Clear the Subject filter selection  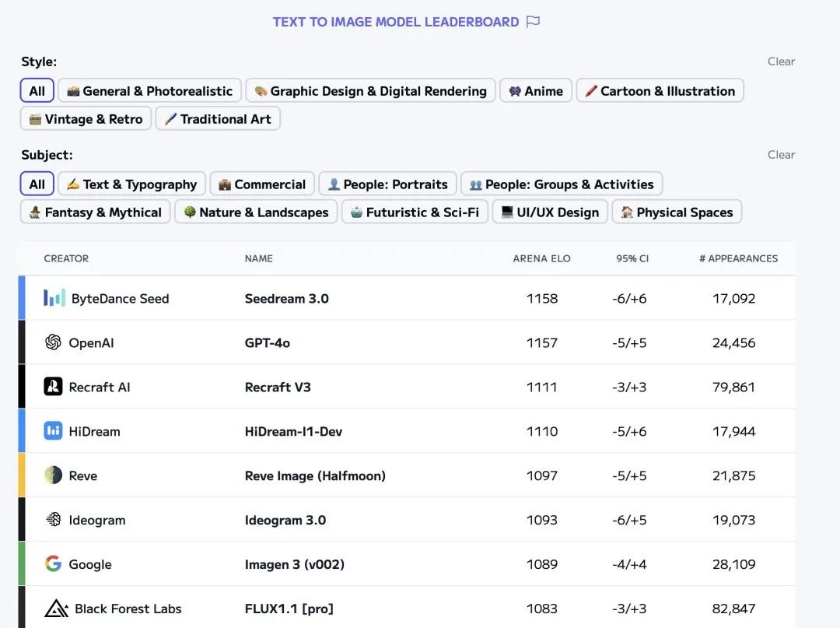click(781, 155)
